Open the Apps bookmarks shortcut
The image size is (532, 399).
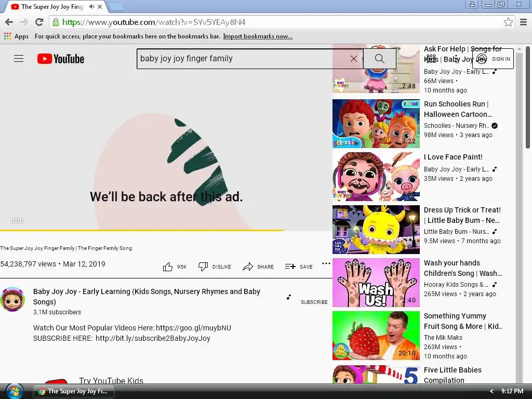[16, 36]
